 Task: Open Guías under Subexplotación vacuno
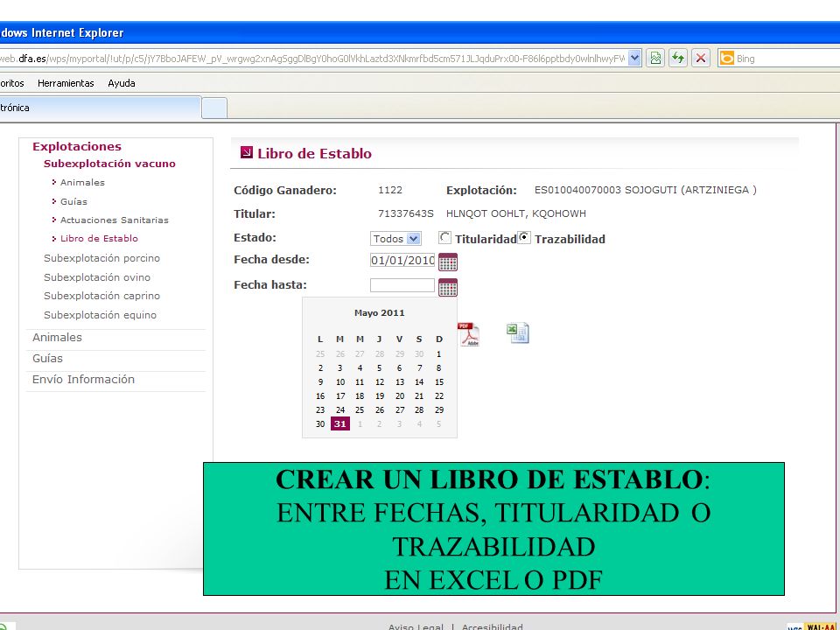point(73,201)
